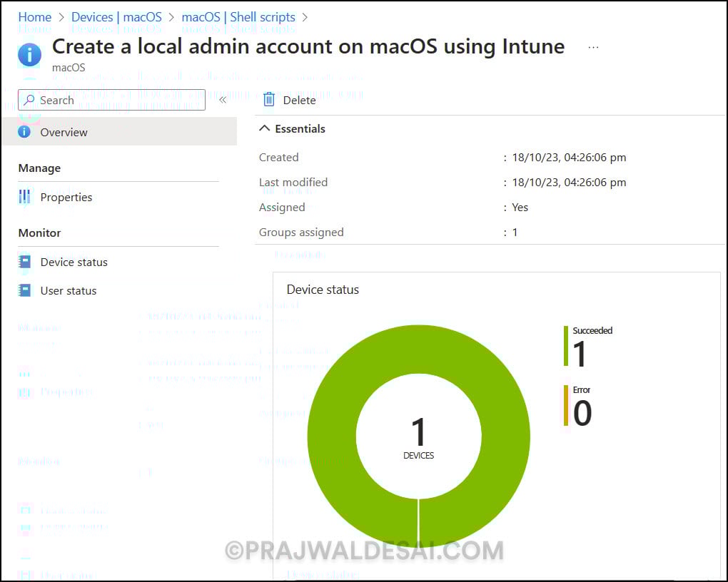
Task: Navigate to macOS | Shell scripts breadcrumb
Action: pyautogui.click(x=238, y=17)
